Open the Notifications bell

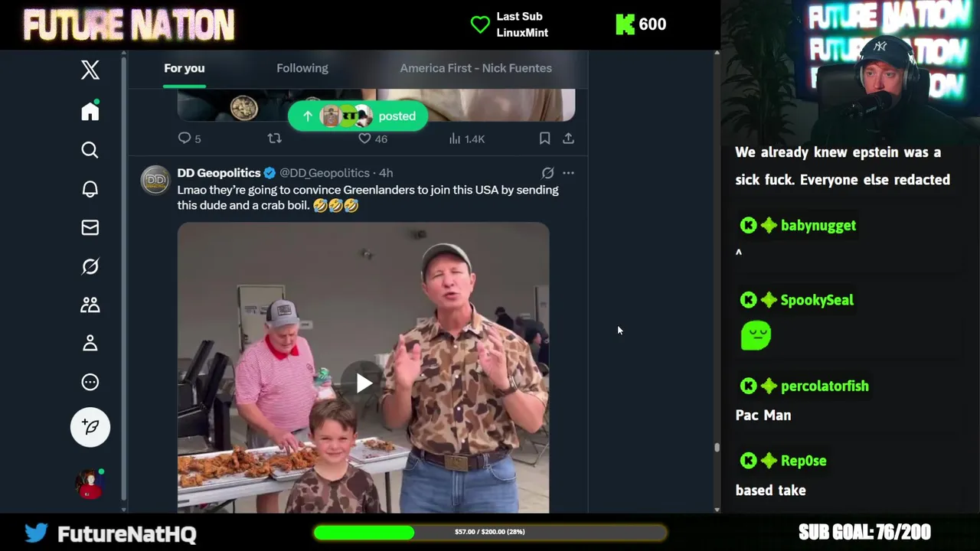coord(90,189)
